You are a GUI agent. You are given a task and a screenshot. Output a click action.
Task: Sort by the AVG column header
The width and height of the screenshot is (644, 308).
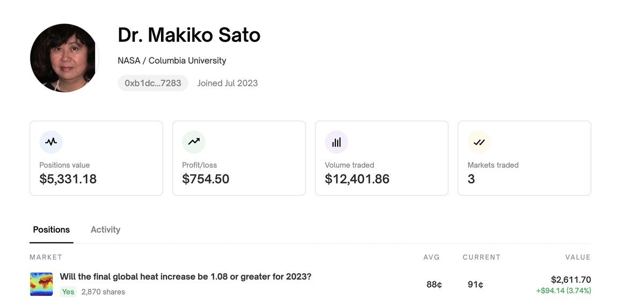431,258
